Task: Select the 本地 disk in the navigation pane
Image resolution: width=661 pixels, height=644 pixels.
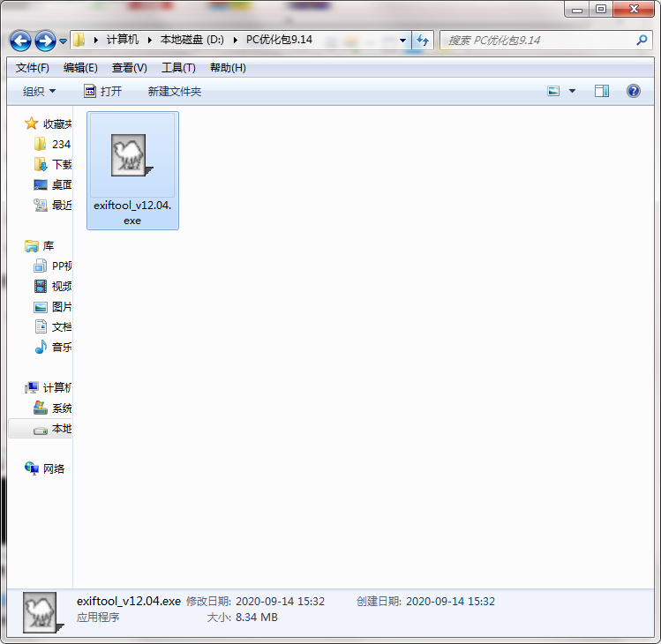Action: (52, 429)
